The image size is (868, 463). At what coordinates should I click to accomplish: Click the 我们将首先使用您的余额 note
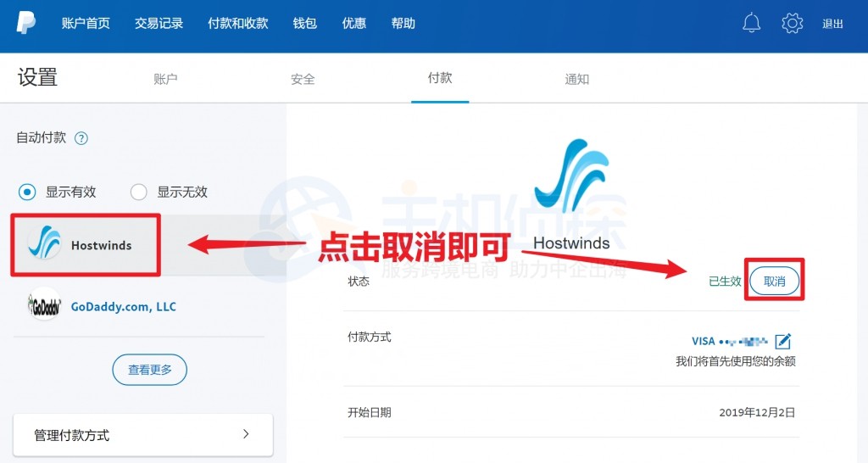tap(736, 361)
